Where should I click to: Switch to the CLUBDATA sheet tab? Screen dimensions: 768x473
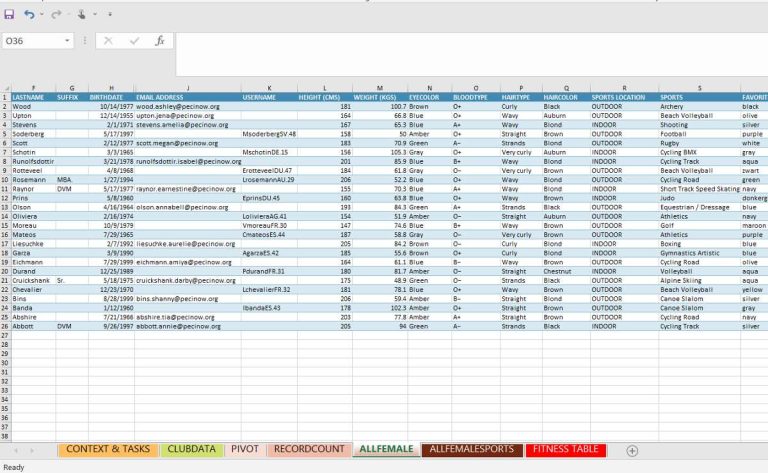(191, 450)
